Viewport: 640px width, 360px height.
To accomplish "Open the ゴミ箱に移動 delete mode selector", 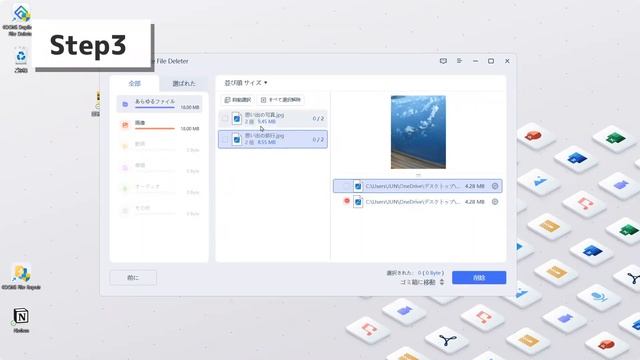I will [422, 282].
